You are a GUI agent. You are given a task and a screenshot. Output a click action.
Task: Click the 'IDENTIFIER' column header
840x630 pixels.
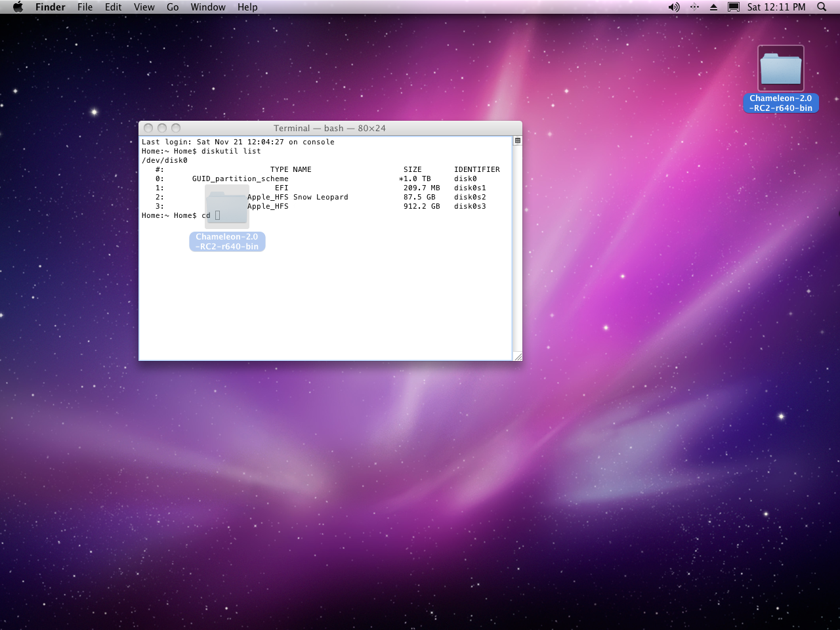(477, 169)
